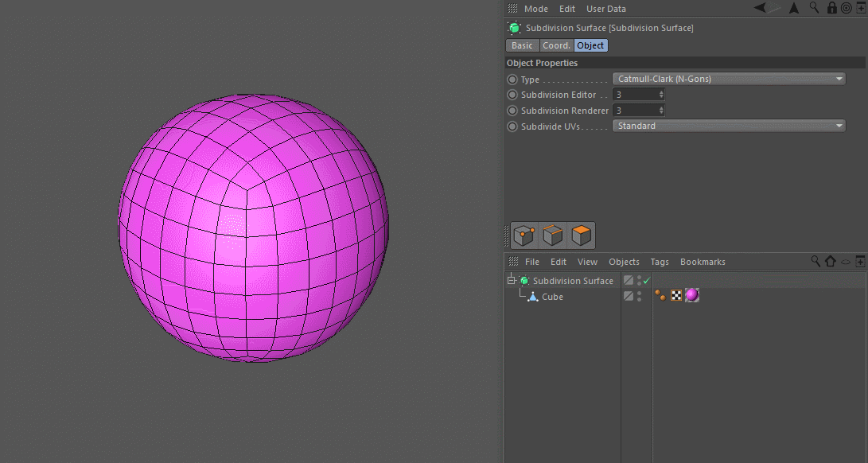Toggle the animation circle beside Type
868x463 pixels.
(512, 80)
